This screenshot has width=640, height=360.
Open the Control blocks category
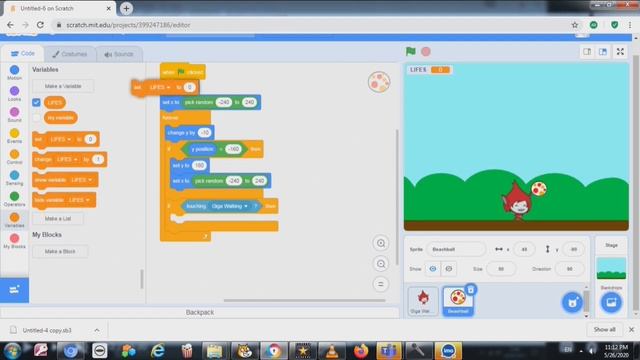click(14, 157)
